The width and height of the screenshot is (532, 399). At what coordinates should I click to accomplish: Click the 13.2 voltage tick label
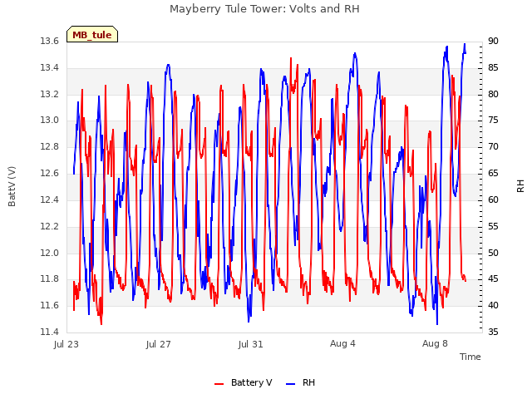point(49,94)
